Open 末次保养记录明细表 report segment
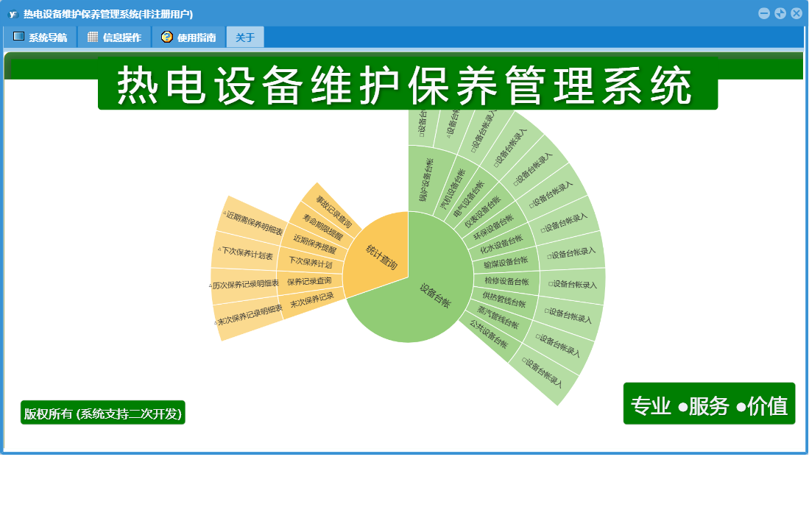The width and height of the screenshot is (809, 532). 250,314
